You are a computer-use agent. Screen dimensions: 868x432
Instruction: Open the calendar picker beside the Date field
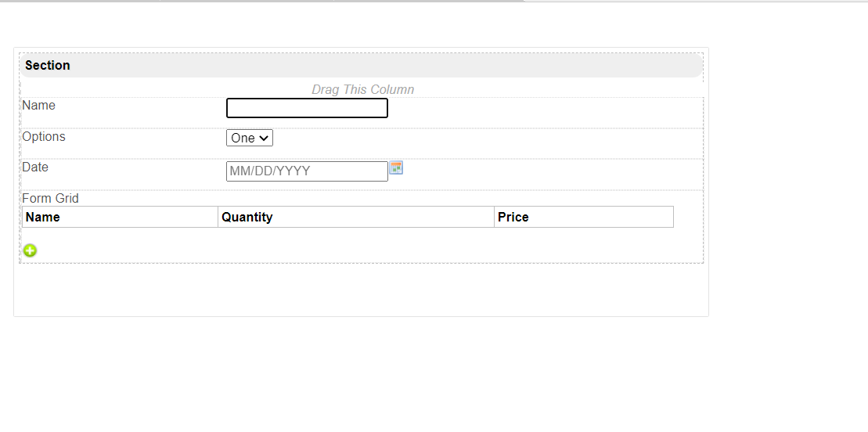pyautogui.click(x=396, y=167)
